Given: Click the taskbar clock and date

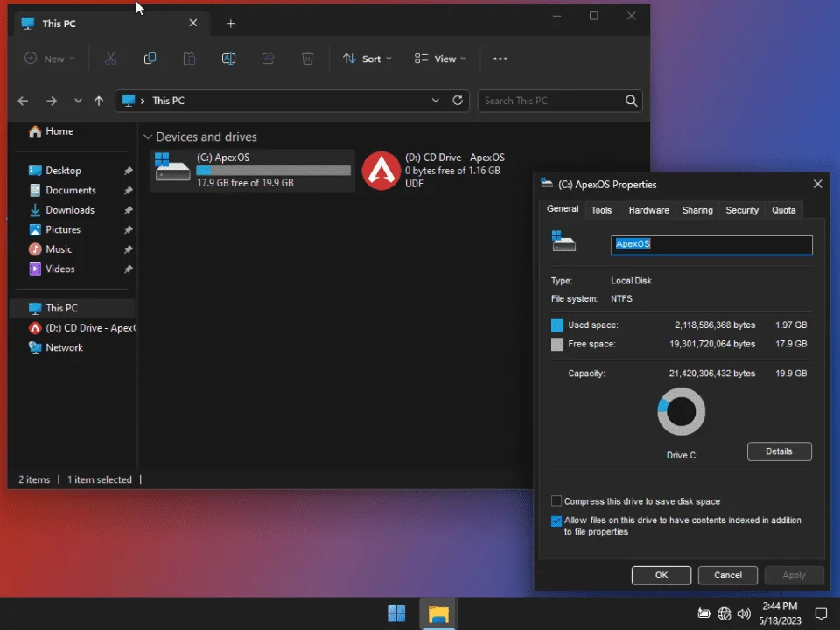Looking at the screenshot, I should pos(780,613).
